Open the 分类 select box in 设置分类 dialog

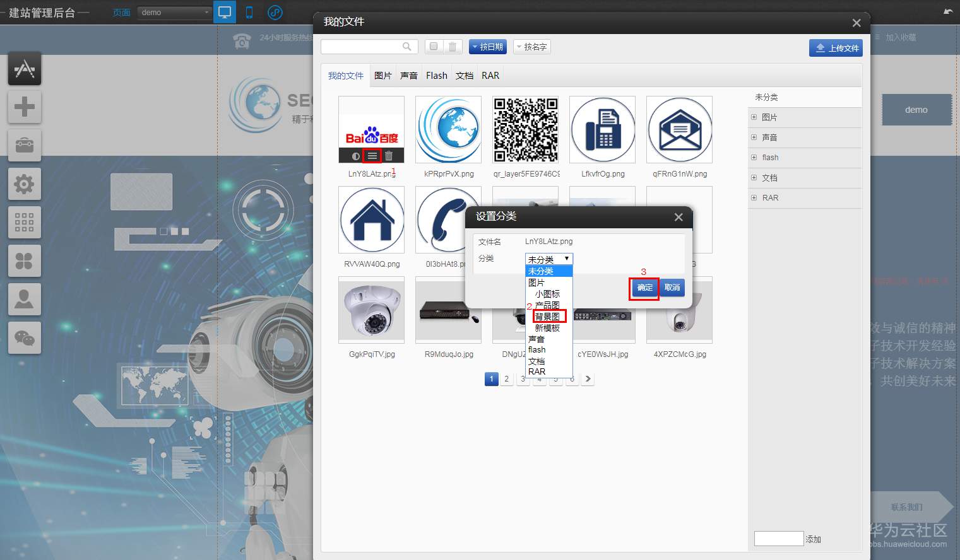549,259
